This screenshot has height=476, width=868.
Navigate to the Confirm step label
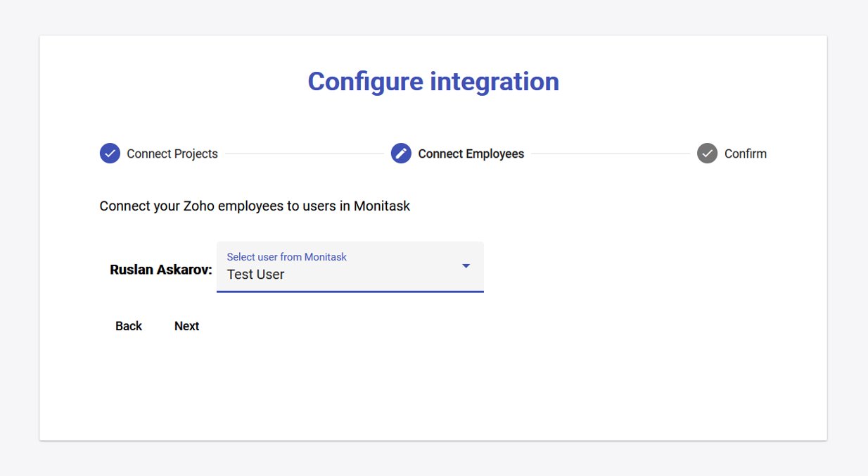(x=746, y=153)
